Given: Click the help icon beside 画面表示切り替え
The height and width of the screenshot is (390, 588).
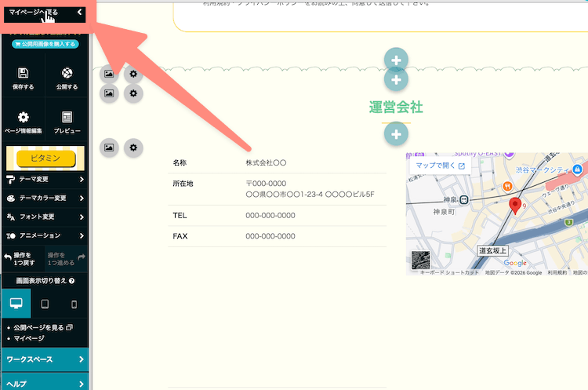Looking at the screenshot, I should 71,281.
